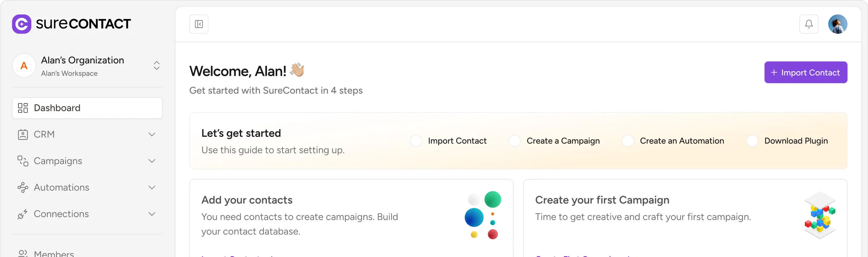Mark the Import Contact step circle
Viewport: 868px width, 257px height.
coord(416,141)
